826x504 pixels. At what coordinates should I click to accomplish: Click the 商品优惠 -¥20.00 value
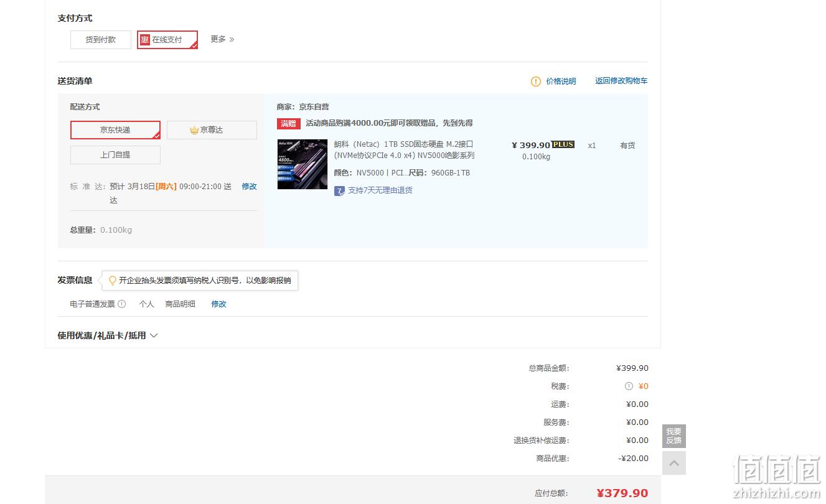coord(634,459)
